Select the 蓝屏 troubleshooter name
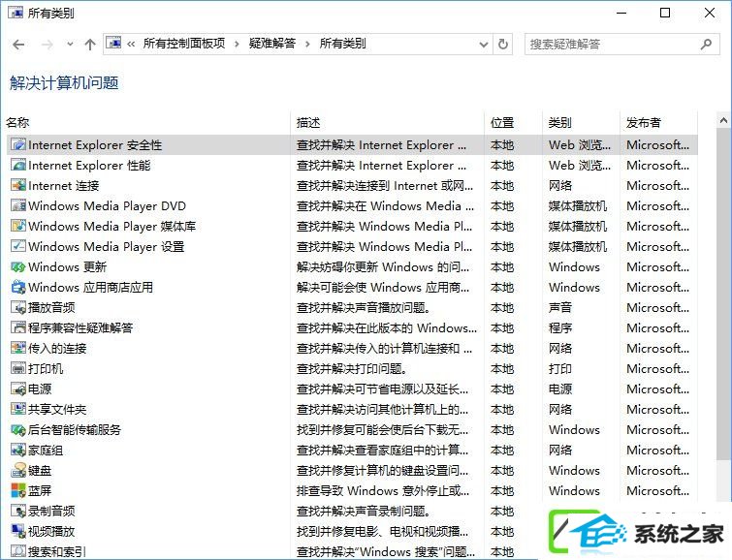This screenshot has height=560, width=732. click(40, 490)
